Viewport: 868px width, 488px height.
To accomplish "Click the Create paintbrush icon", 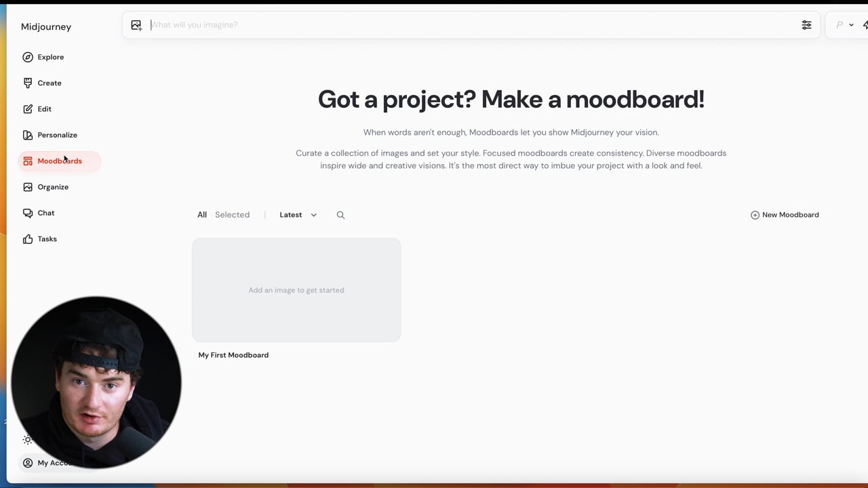I will pyautogui.click(x=28, y=83).
